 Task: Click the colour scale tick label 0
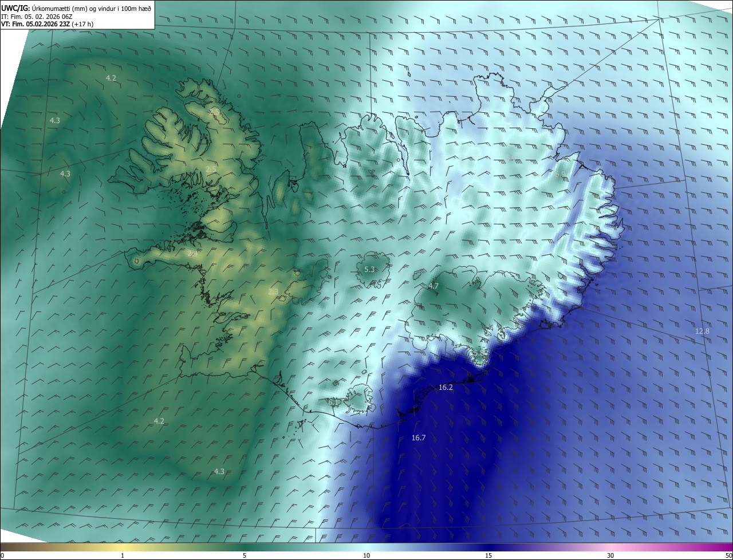coord(2,555)
